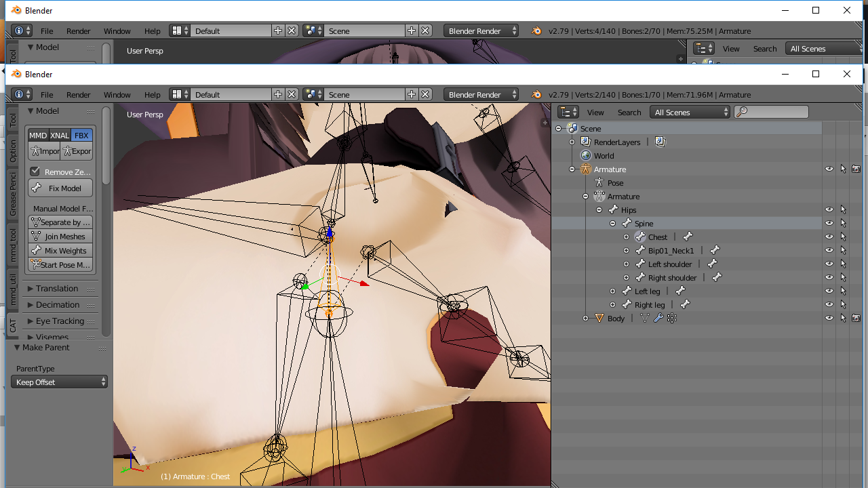
Task: Hide the Hips bone using eye icon
Action: (829, 210)
